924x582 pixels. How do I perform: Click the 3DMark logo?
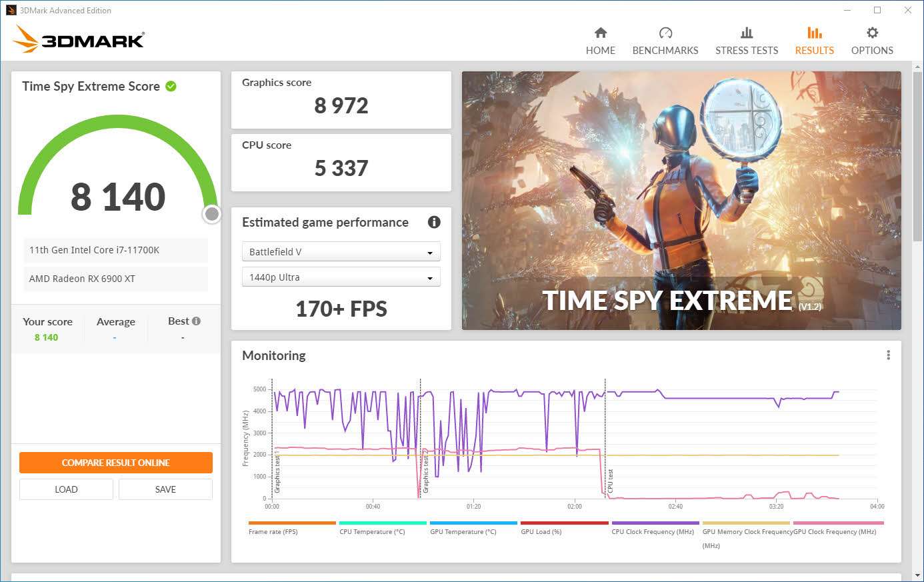(79, 39)
